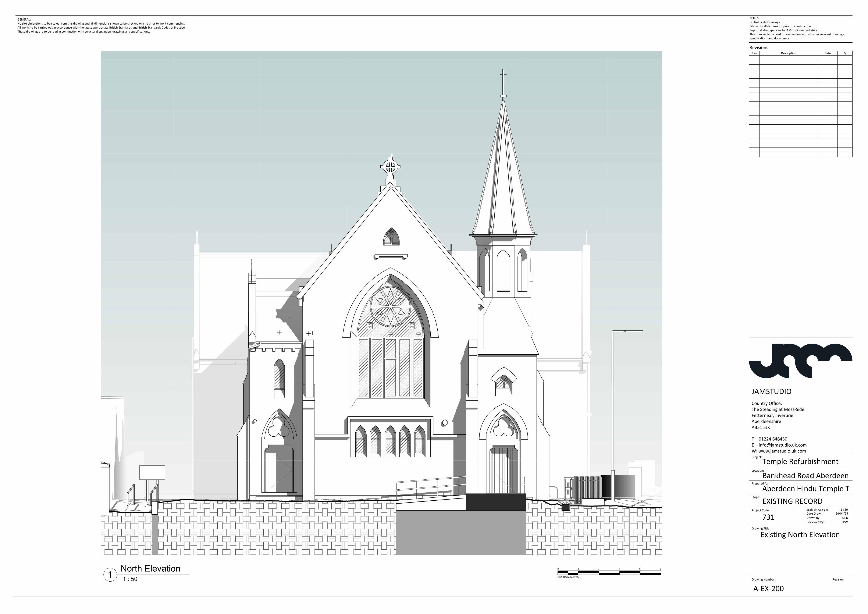Click the Celtic cross atop the gable
Screen dimensions: 868x614
[x=391, y=166]
